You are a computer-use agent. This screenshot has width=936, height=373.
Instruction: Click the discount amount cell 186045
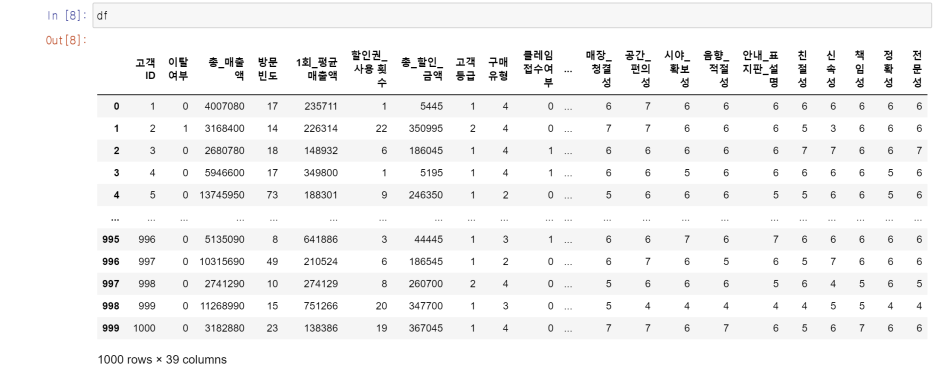426,150
